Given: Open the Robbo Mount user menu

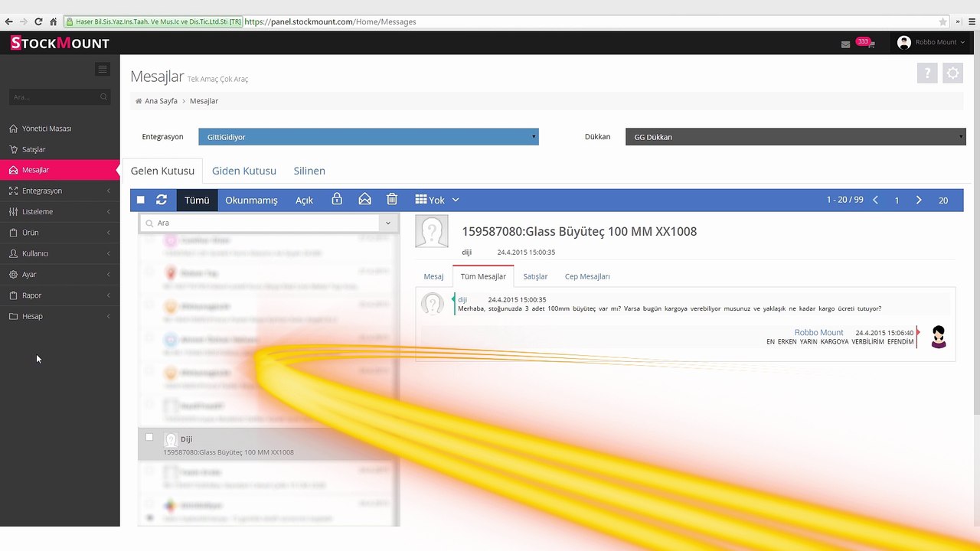Looking at the screenshot, I should 931,43.
